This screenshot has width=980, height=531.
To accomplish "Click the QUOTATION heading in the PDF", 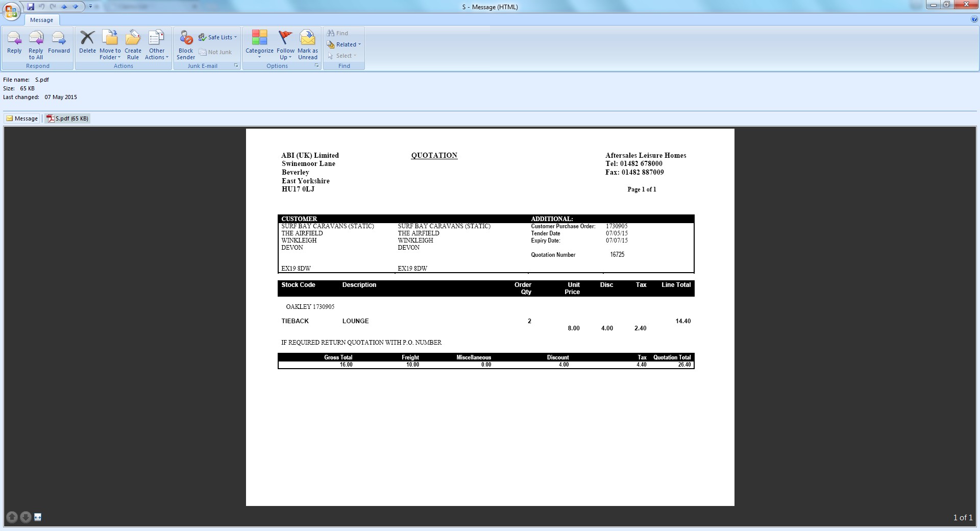I will coord(434,155).
